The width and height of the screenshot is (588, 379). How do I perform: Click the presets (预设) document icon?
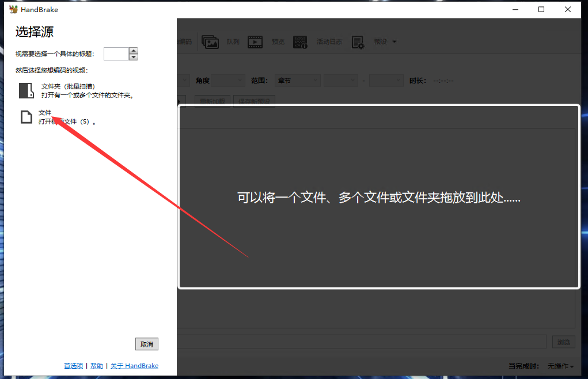tap(358, 42)
